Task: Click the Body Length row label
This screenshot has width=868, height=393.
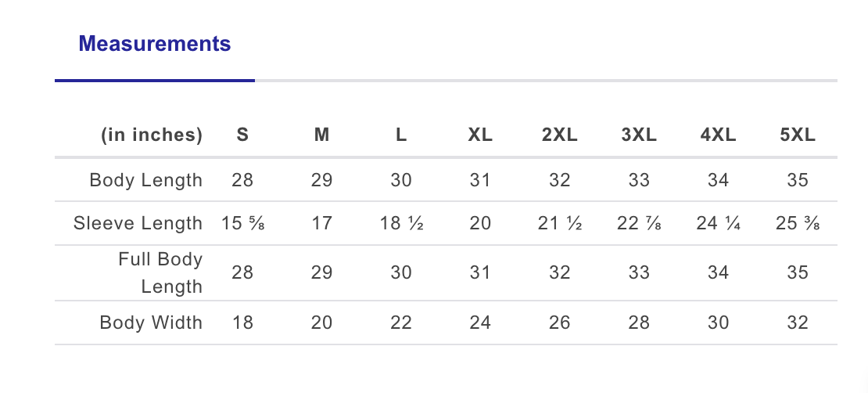Action: [146, 180]
